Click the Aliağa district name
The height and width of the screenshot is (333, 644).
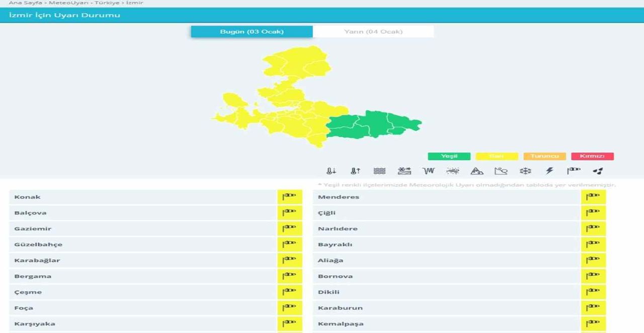[331, 260]
